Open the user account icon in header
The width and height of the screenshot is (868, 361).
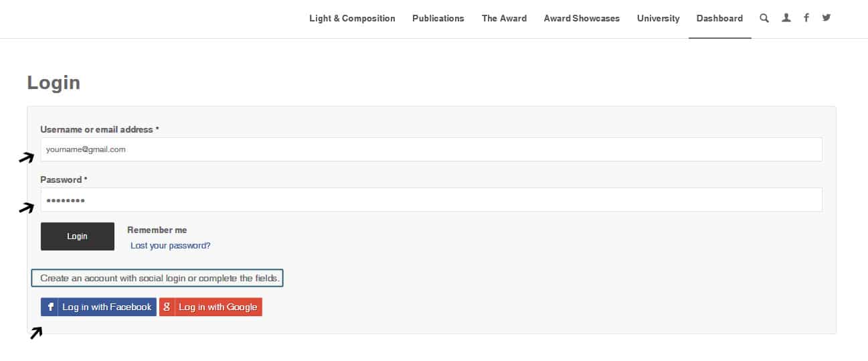(x=786, y=19)
